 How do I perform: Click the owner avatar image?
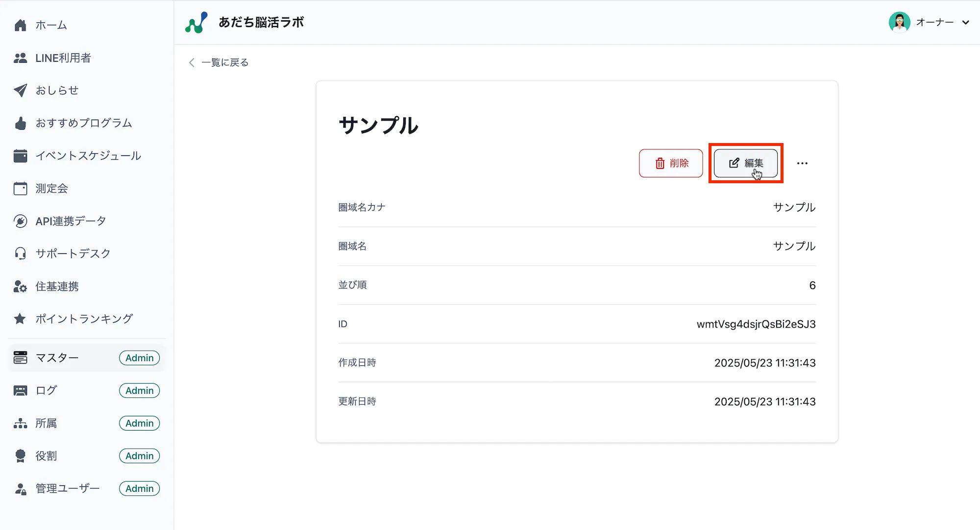point(899,23)
